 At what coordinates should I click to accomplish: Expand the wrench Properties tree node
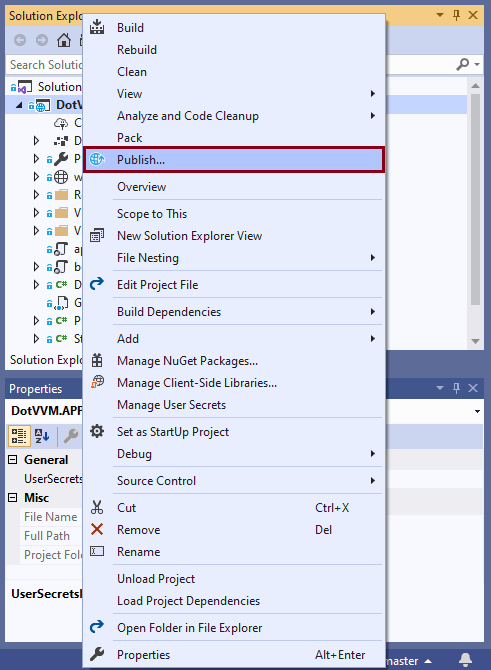pos(37,159)
